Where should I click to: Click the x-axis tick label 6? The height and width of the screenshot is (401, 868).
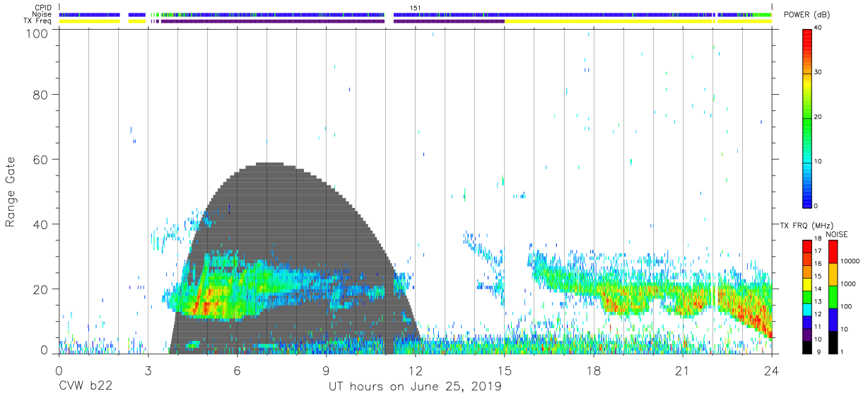237,371
